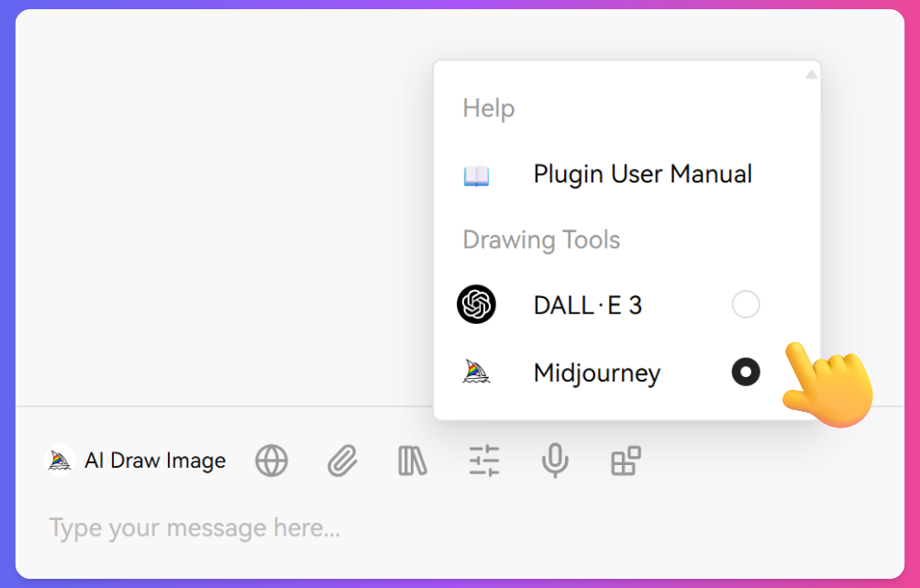Open the sliders settings icon
This screenshot has width=920, height=588.
(484, 460)
